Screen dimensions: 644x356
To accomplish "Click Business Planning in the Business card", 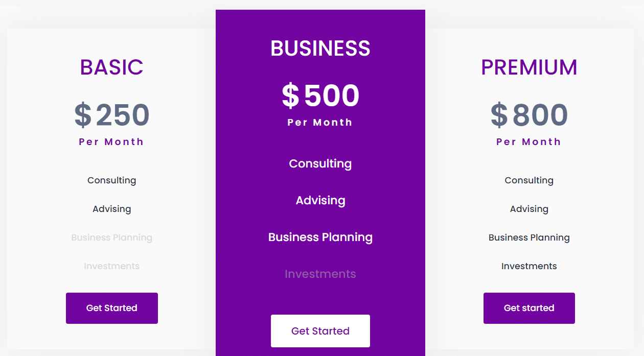I will 320,237.
